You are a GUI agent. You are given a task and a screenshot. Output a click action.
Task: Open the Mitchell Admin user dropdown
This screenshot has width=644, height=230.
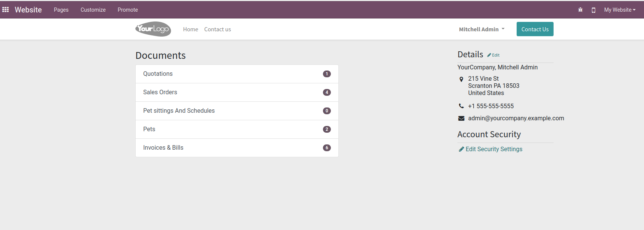(481, 29)
